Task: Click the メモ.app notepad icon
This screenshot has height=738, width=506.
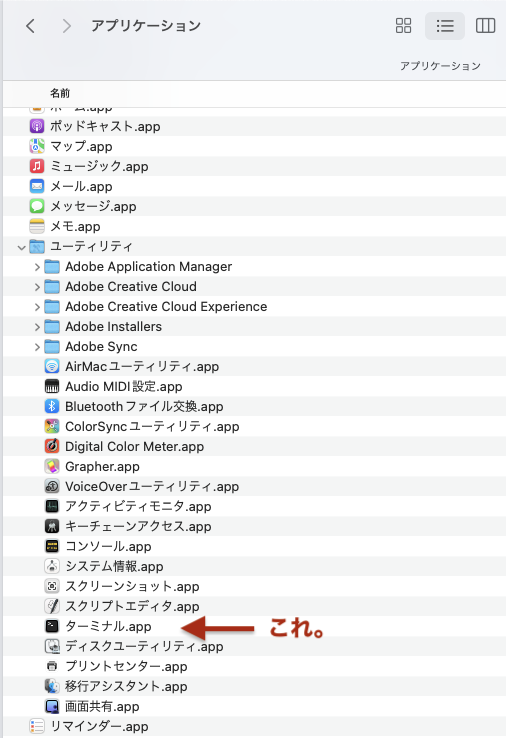Action: pyautogui.click(x=37, y=226)
